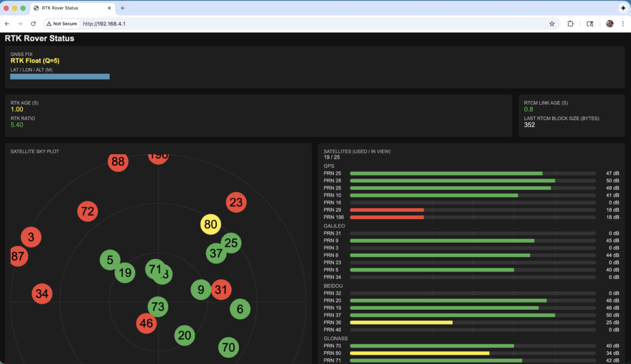Click the address bar URL field
Viewport: 631px width, 364px height.
coord(308,23)
